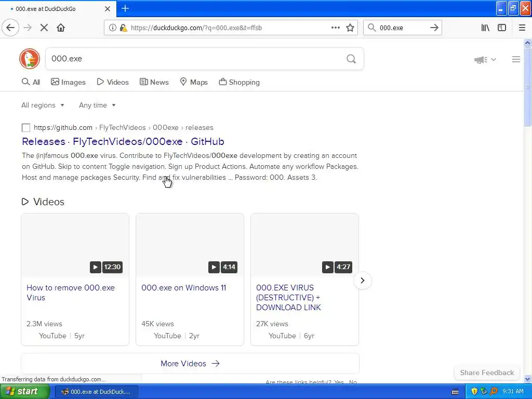
Task: Open the Any time filter dropdown
Action: pyautogui.click(x=97, y=105)
